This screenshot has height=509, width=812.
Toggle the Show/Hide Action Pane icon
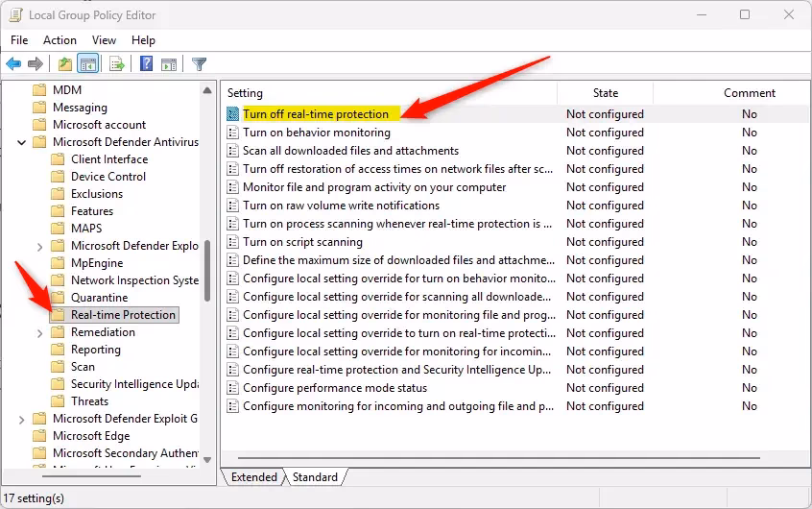(x=169, y=64)
